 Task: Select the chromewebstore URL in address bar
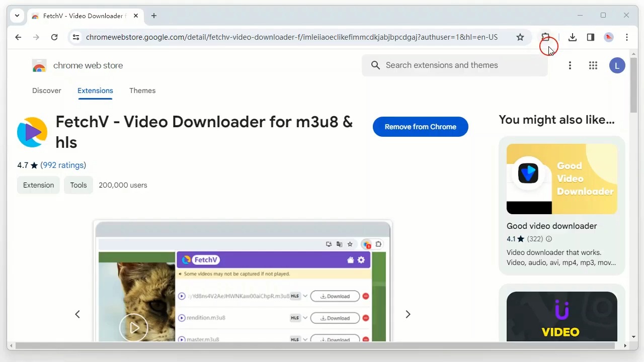pyautogui.click(x=292, y=37)
